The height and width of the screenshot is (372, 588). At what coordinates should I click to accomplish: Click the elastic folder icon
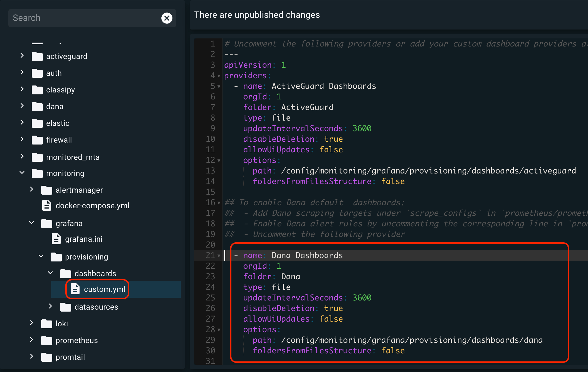(37, 123)
